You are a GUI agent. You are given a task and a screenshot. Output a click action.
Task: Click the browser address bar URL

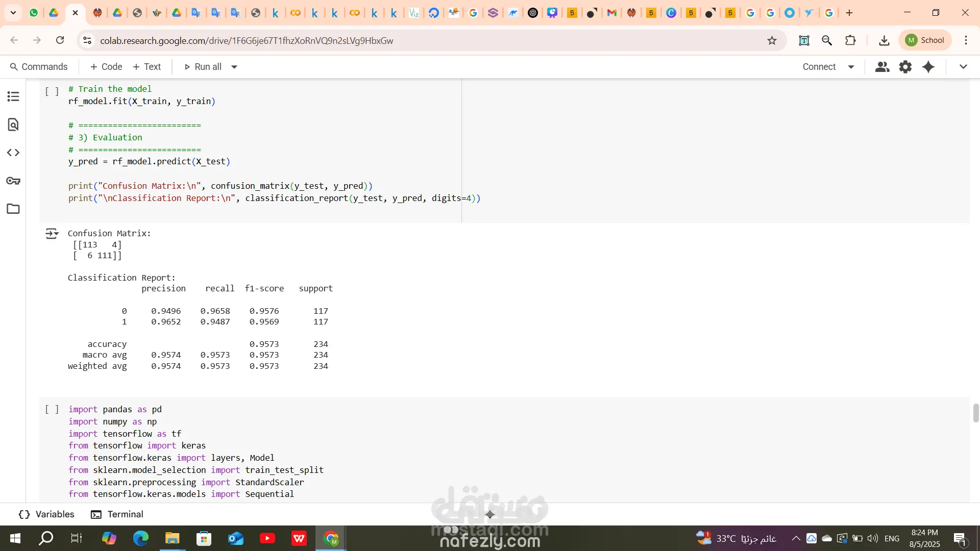click(x=247, y=40)
